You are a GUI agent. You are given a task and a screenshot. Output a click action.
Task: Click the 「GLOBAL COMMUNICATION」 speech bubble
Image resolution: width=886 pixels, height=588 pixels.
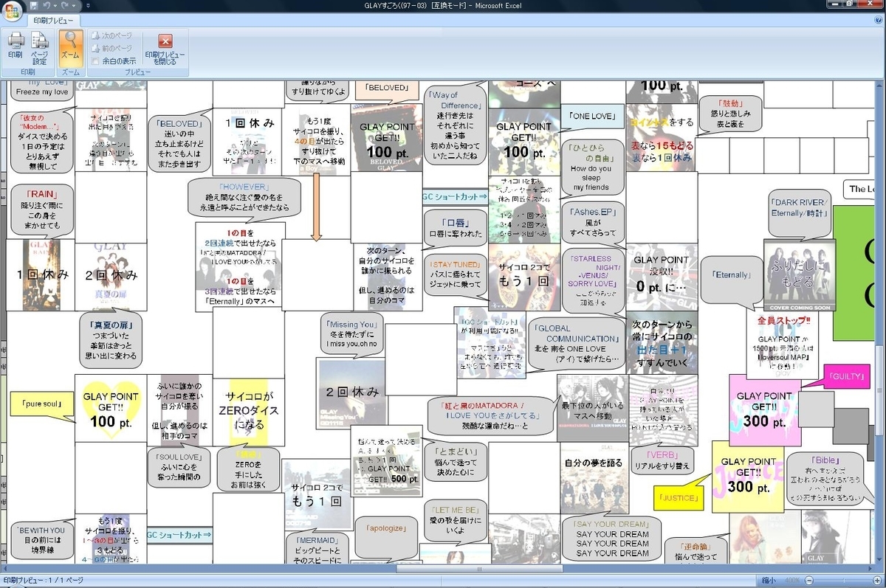click(577, 343)
